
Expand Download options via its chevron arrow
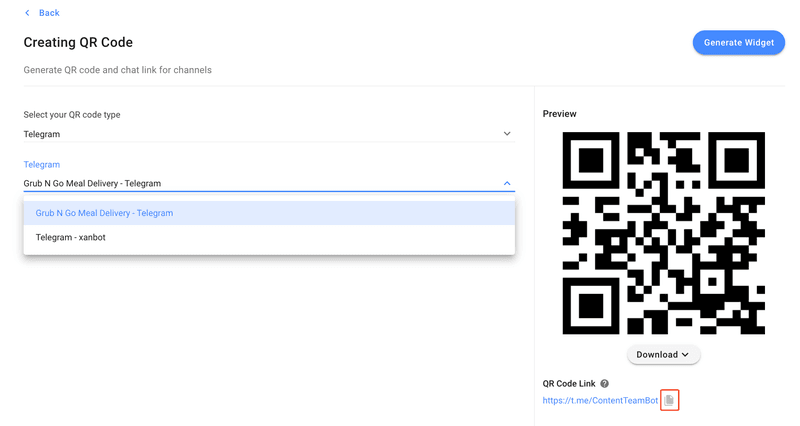click(685, 355)
